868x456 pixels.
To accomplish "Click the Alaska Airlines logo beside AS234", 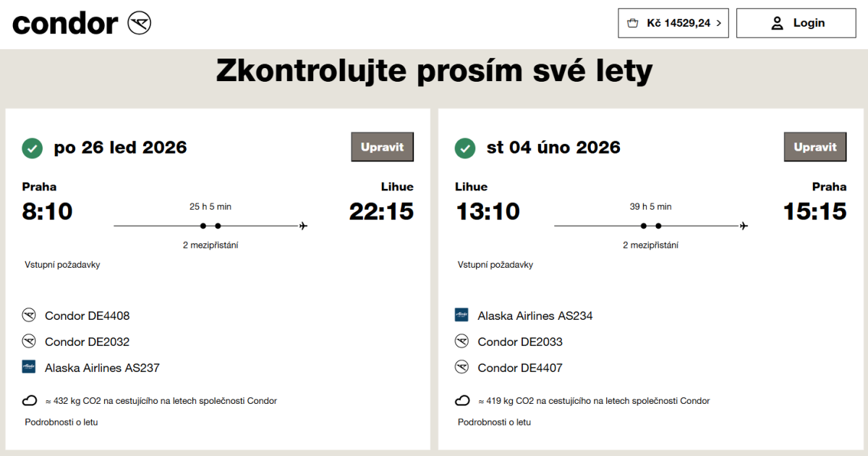I will [461, 315].
